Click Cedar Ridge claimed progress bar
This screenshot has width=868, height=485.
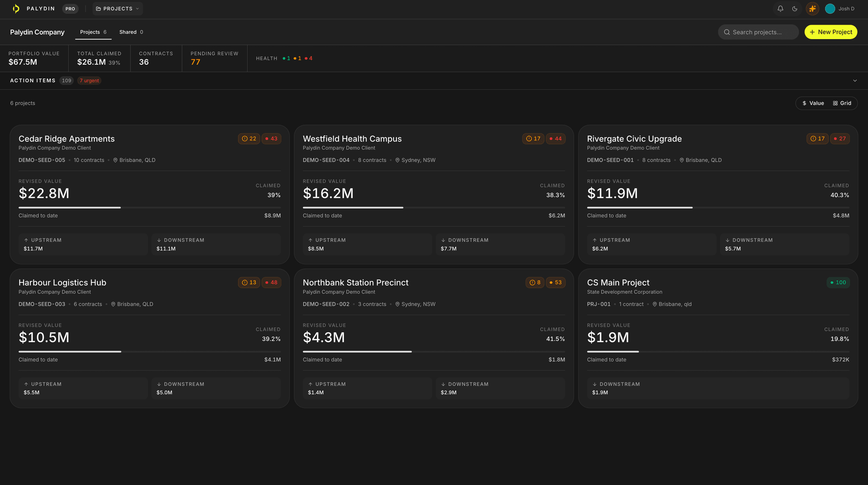[149, 208]
